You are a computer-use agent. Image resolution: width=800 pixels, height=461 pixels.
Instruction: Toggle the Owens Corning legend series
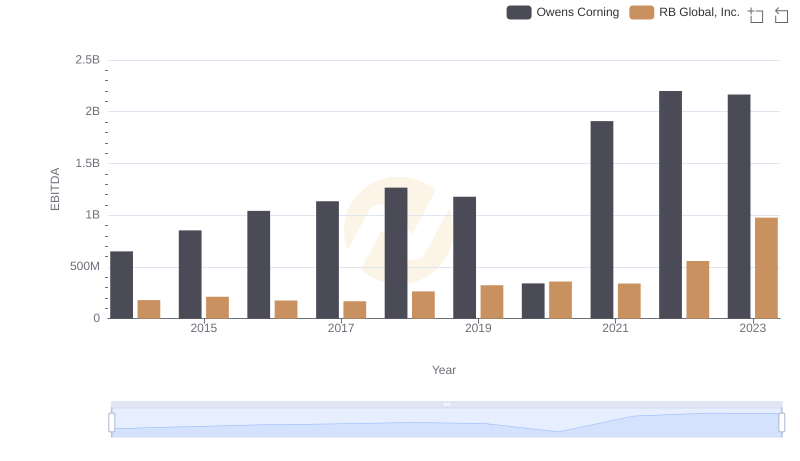click(x=563, y=12)
